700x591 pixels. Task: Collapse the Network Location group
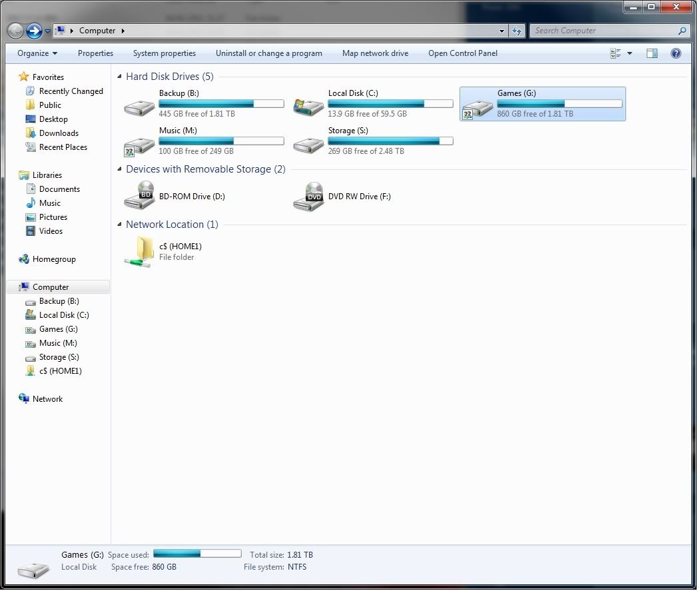coord(120,225)
